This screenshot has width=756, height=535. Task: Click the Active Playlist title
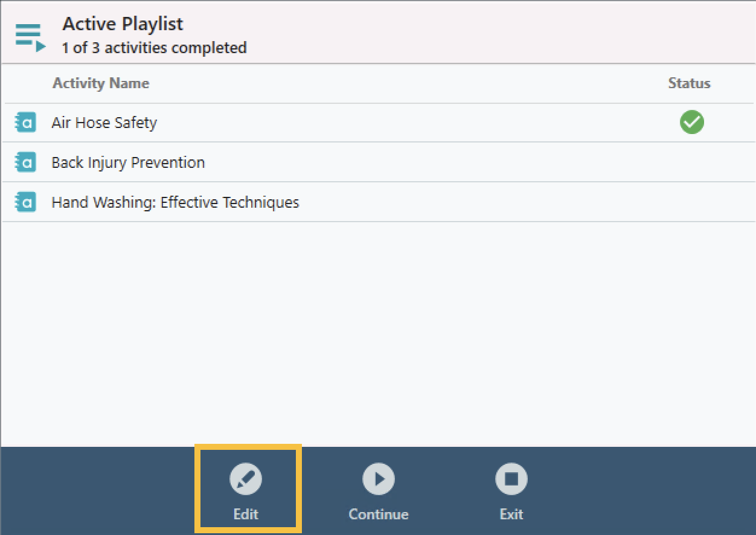(121, 24)
